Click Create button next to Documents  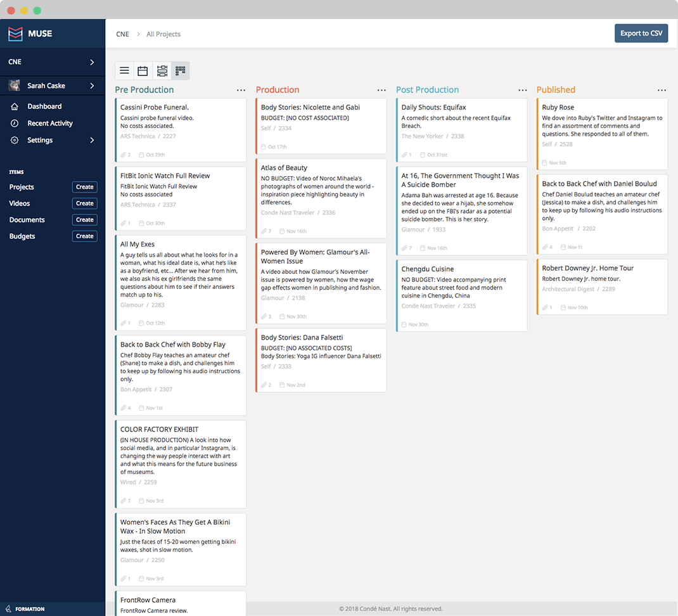[x=85, y=220]
